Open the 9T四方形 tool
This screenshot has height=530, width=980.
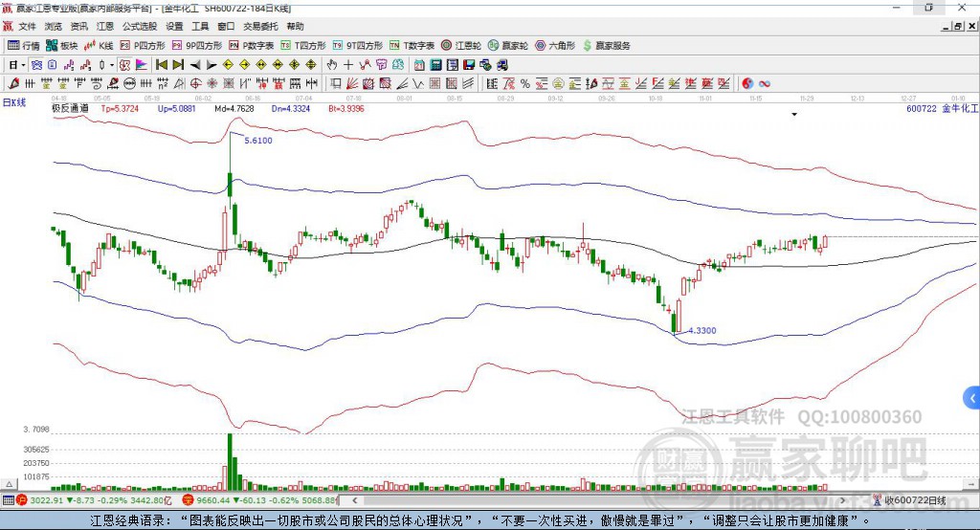pyautogui.click(x=358, y=46)
